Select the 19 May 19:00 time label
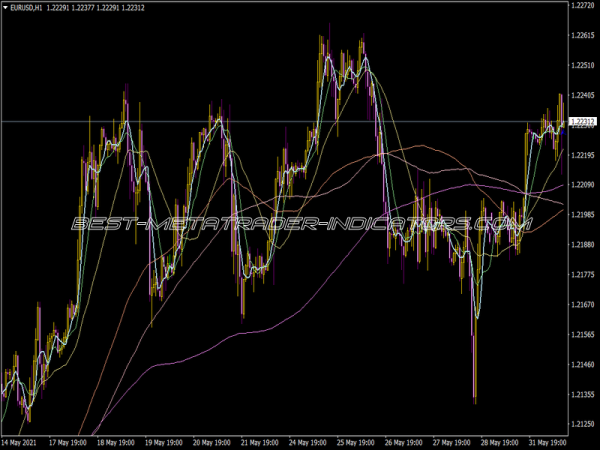Viewport: 600px width, 450px height. (x=163, y=443)
